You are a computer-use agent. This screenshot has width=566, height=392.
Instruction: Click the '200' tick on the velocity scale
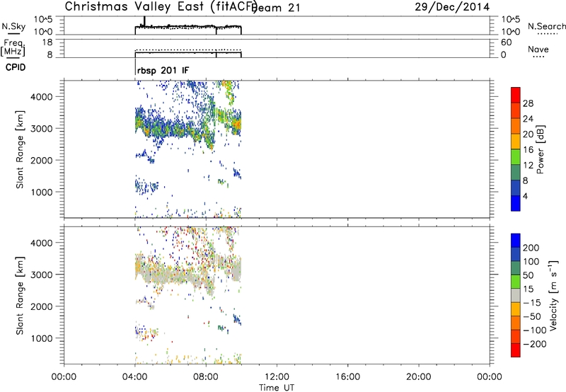531,248
